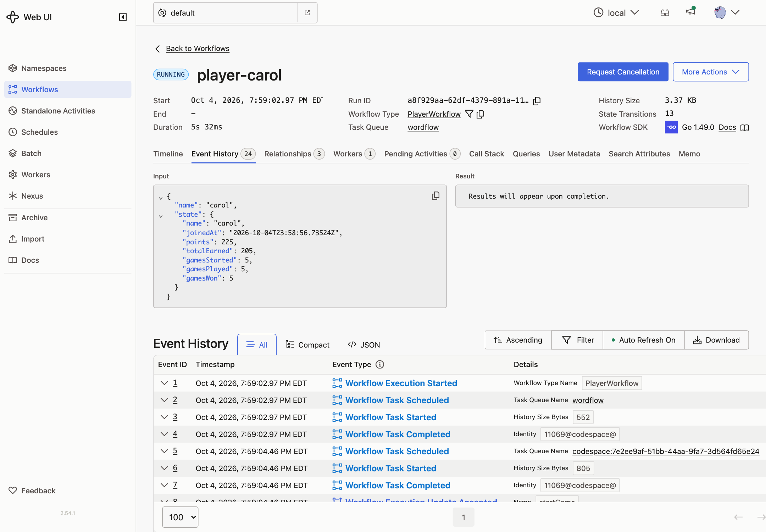
Task: Open Standalone Activities page
Action: tap(68, 111)
